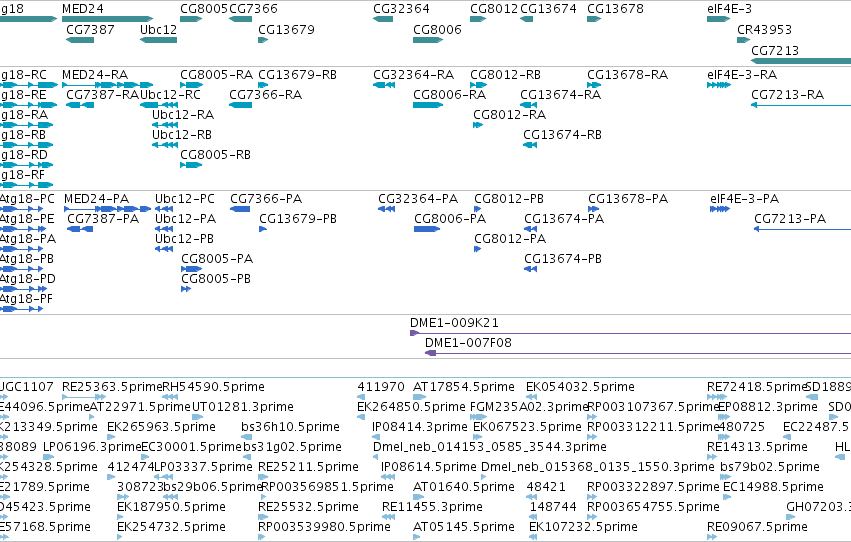Screen dimensions: 851x542
Task: Click protein CG13674-PB
Action: click(x=530, y=269)
